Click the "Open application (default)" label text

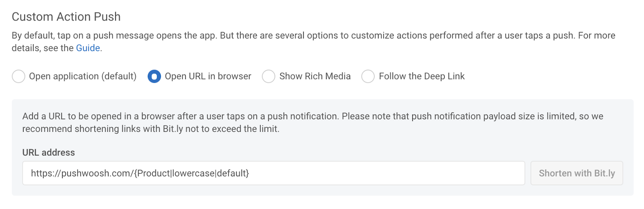pyautogui.click(x=83, y=76)
